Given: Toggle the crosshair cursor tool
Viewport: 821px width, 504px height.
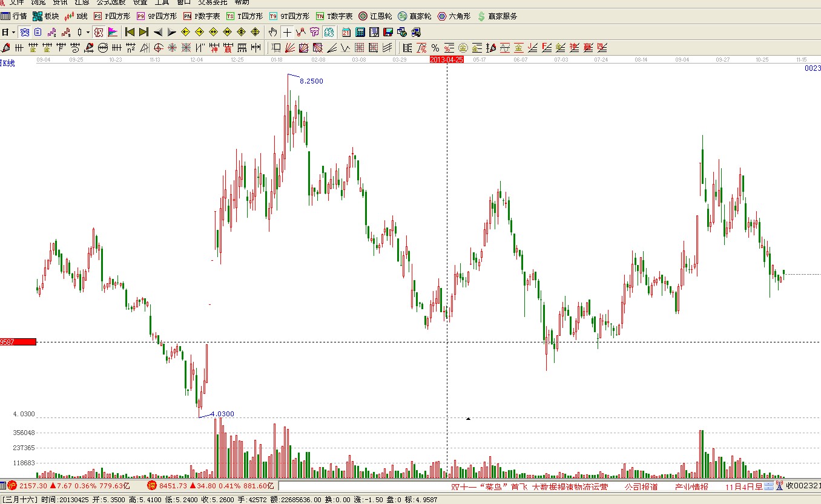Looking at the screenshot, I should (x=287, y=32).
